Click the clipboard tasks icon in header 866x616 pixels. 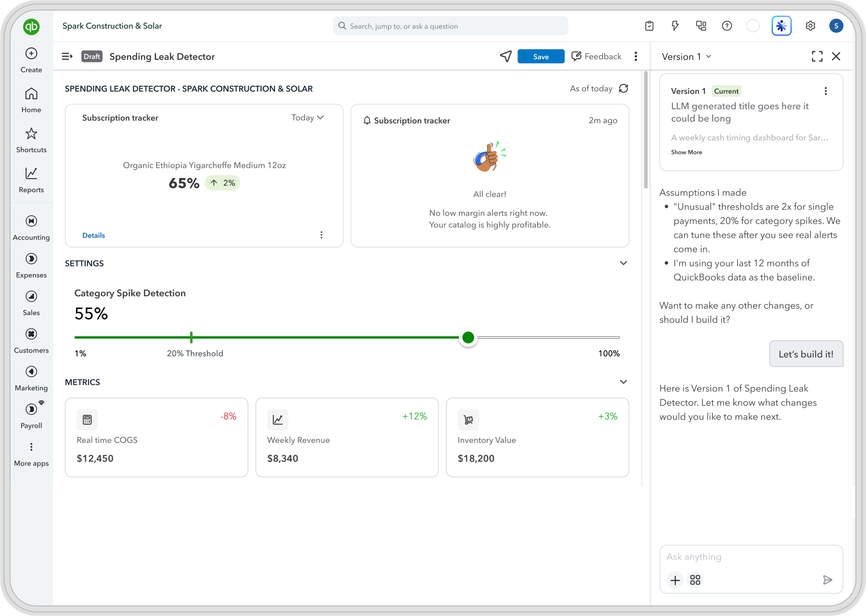(x=649, y=26)
